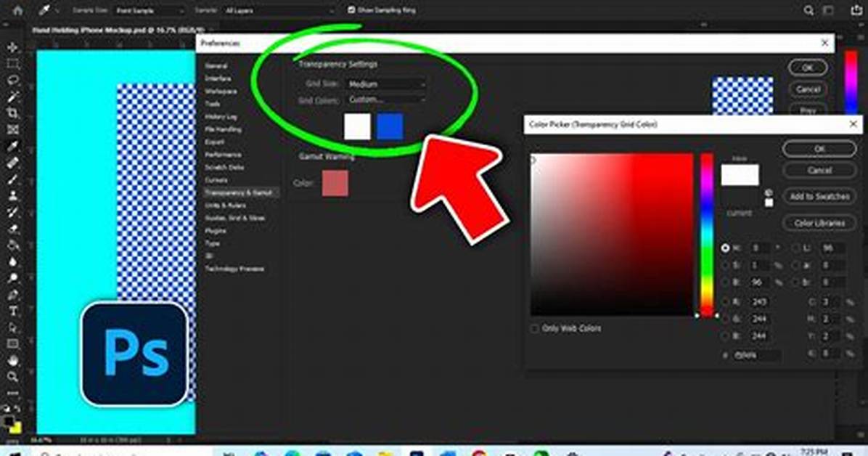Open Color Libraries
Image resolution: width=868 pixels, height=456 pixels.
coord(819,223)
